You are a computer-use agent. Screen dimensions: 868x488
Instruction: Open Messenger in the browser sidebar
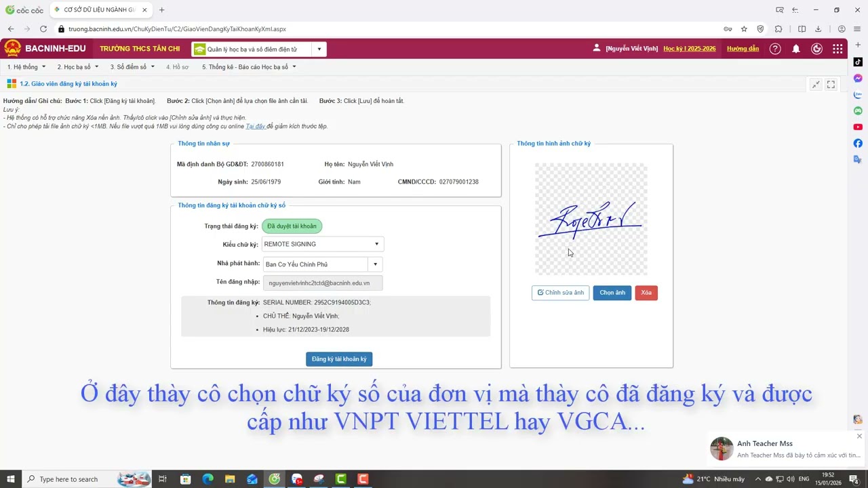tap(858, 78)
